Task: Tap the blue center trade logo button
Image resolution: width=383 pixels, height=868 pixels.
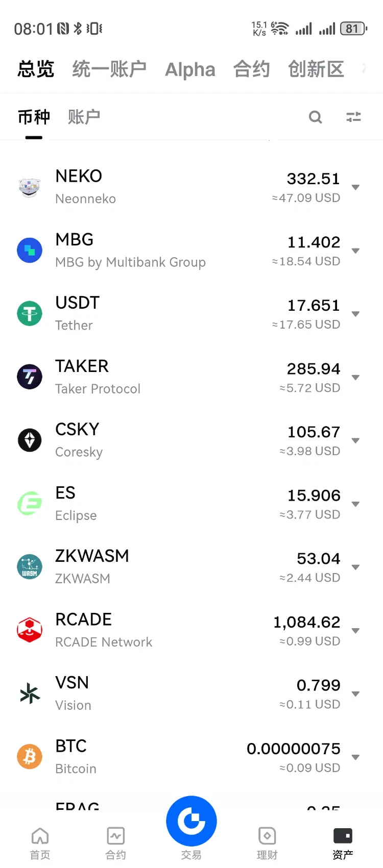Action: [x=192, y=821]
